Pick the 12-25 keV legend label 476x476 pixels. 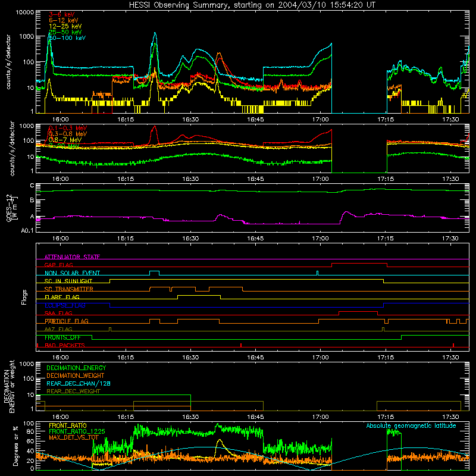click(x=65, y=26)
